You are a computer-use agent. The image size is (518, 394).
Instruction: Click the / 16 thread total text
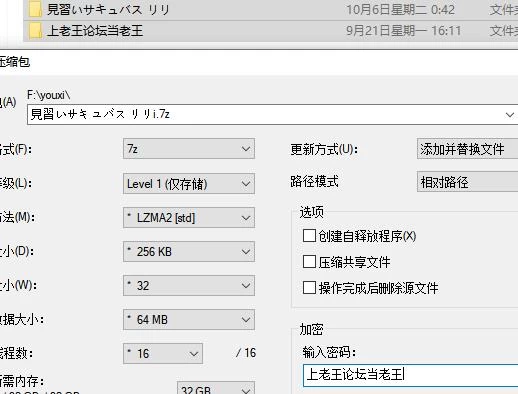[x=246, y=353]
